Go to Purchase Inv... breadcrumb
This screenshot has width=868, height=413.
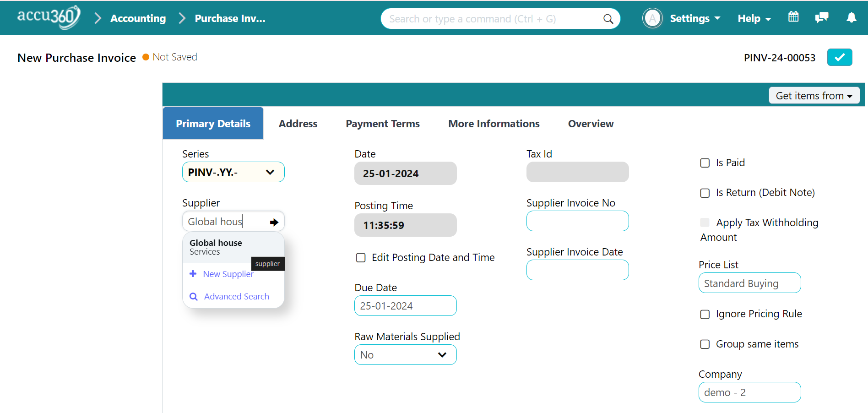coord(230,18)
